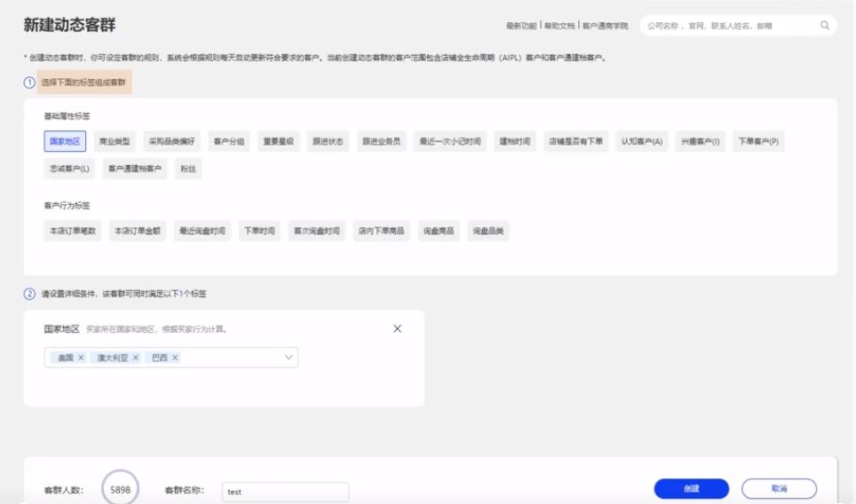Toggle the 商业类型 tag

click(x=115, y=141)
